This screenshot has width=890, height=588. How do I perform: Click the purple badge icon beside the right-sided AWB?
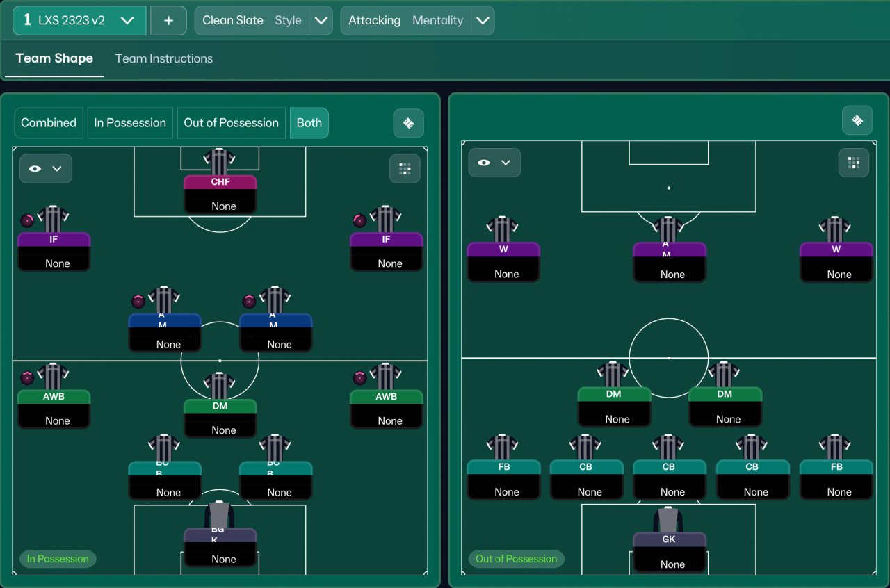click(x=359, y=377)
